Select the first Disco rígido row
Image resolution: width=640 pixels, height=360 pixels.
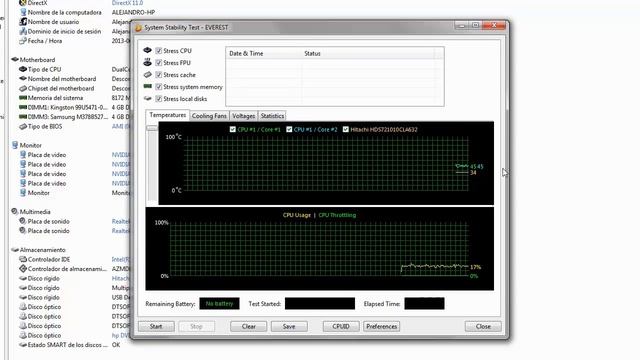tap(44, 278)
